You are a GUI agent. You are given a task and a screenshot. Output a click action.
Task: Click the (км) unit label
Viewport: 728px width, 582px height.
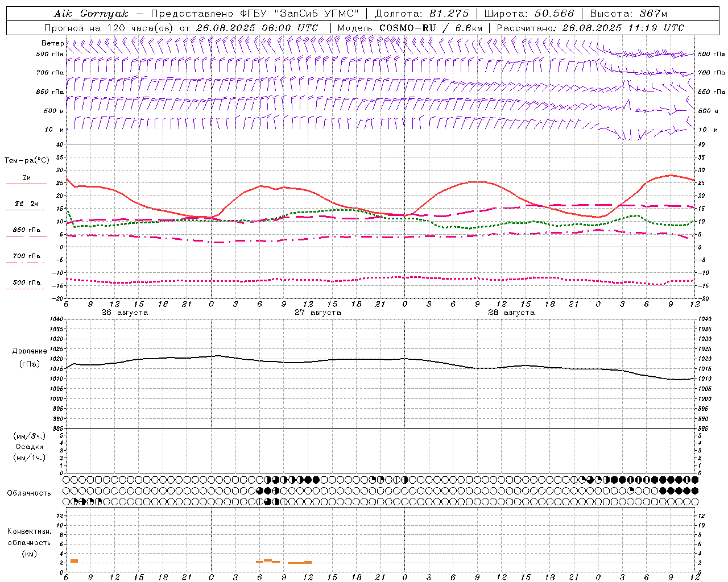tap(29, 554)
